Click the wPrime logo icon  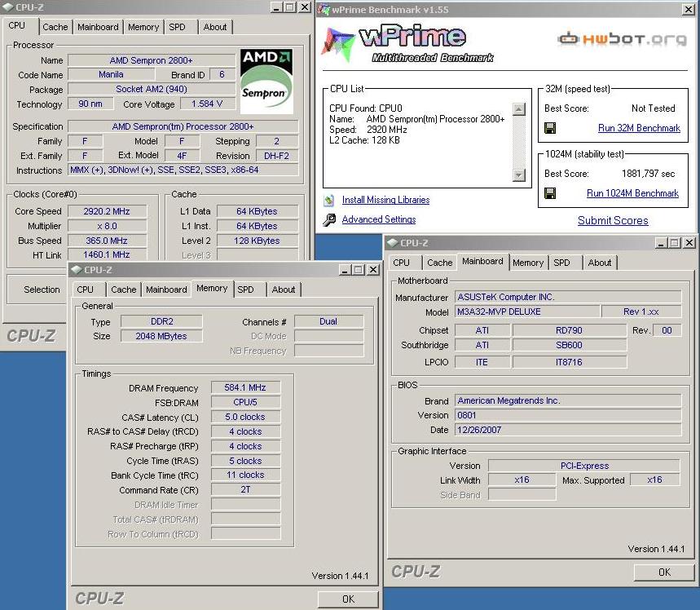coord(338,45)
